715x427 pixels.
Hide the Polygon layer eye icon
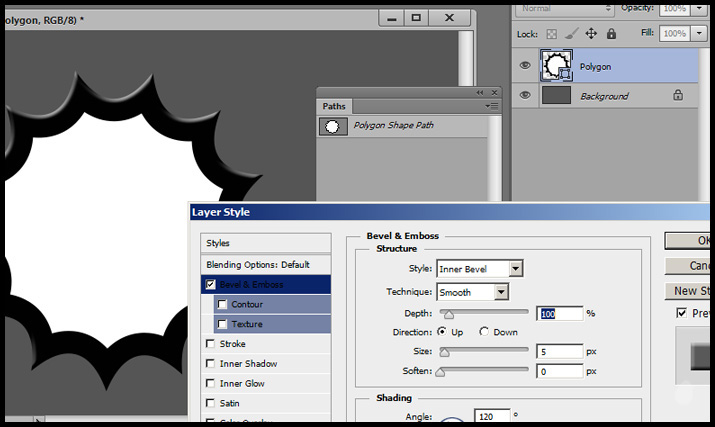[x=525, y=66]
